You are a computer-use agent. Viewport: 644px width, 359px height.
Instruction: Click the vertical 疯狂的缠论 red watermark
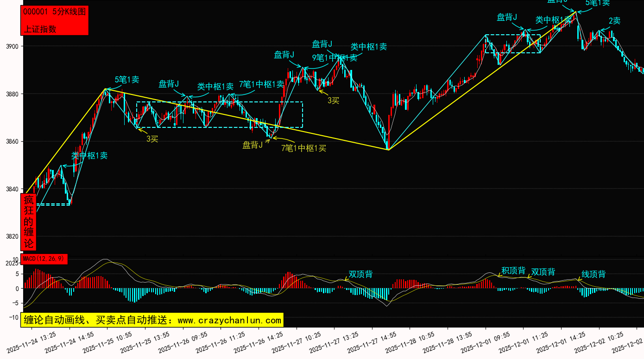point(29,222)
